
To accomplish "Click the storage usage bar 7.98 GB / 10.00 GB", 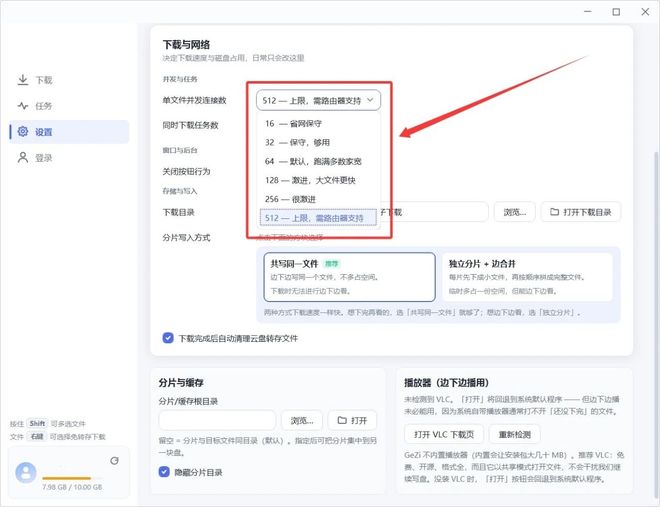I will point(72,478).
